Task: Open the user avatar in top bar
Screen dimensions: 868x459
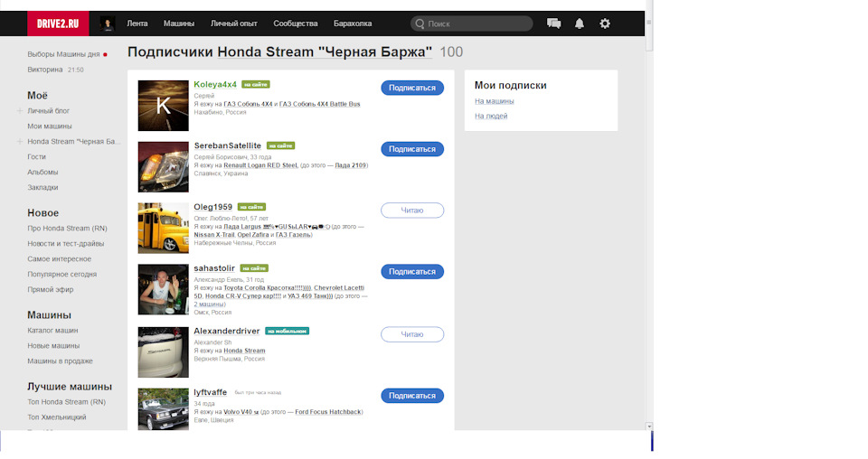Action: tap(108, 23)
